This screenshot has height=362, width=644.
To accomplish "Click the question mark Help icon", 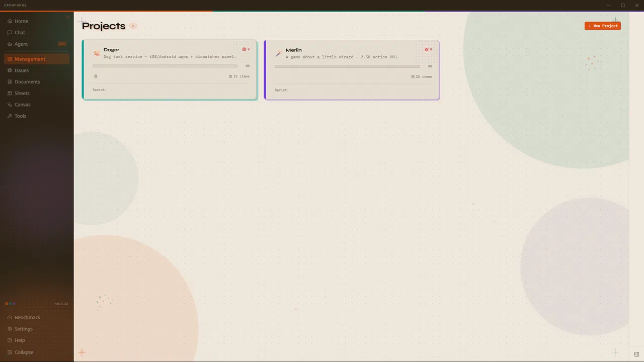I will coord(10,340).
